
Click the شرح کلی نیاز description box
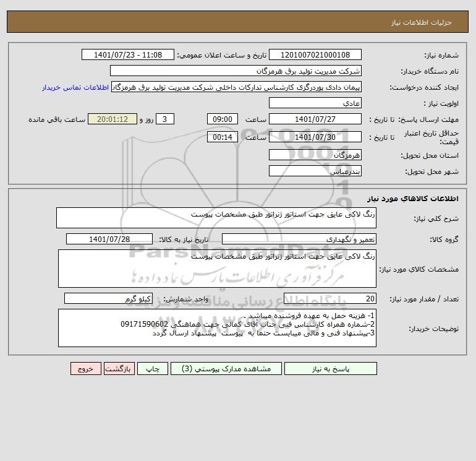tap(216, 218)
